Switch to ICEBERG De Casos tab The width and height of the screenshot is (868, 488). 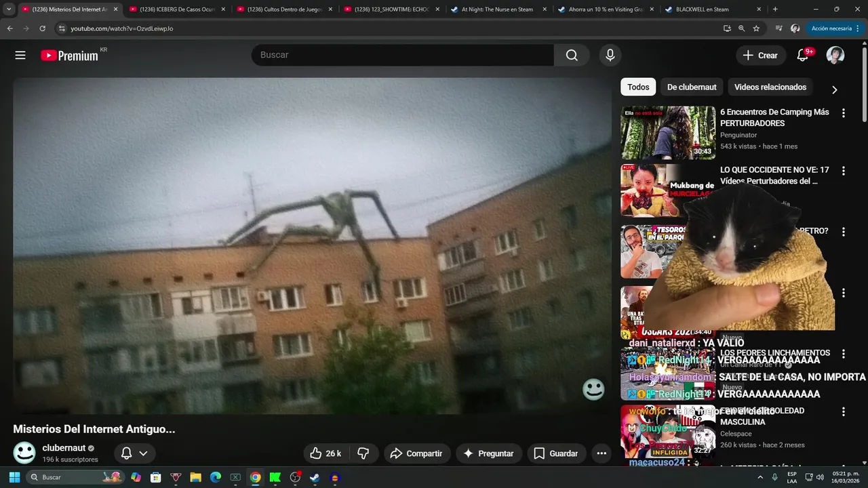(x=177, y=9)
